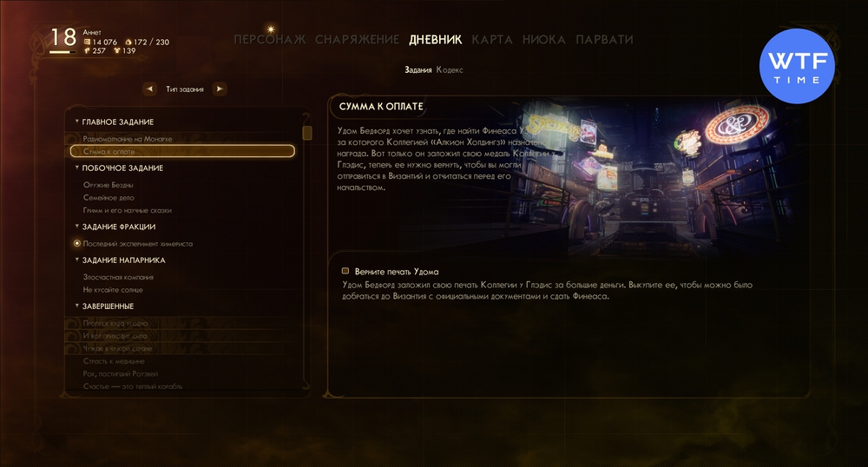Click the carry weight icon near 172 / 230
Image resolution: width=868 pixels, height=467 pixels.
pos(128,42)
